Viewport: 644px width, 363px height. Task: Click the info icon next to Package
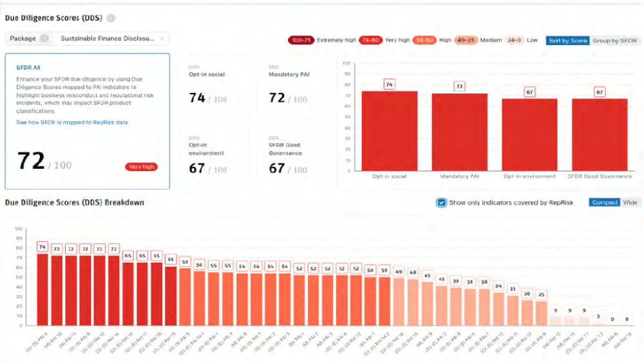[x=44, y=39]
